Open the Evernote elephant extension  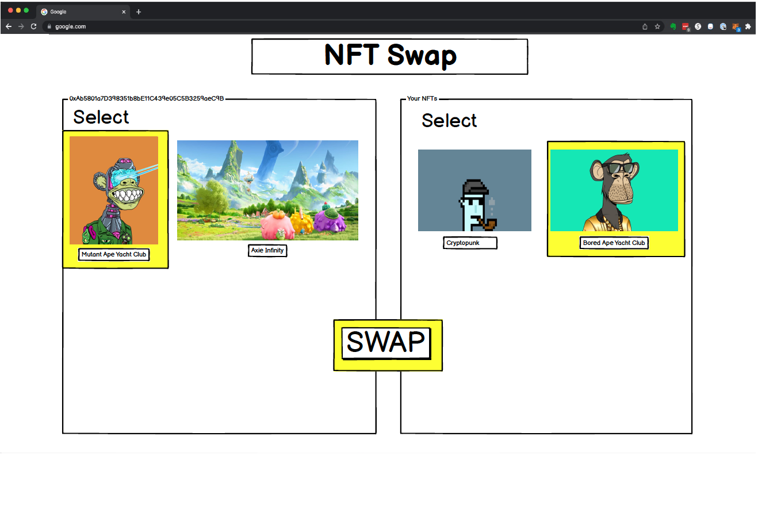coord(673,26)
